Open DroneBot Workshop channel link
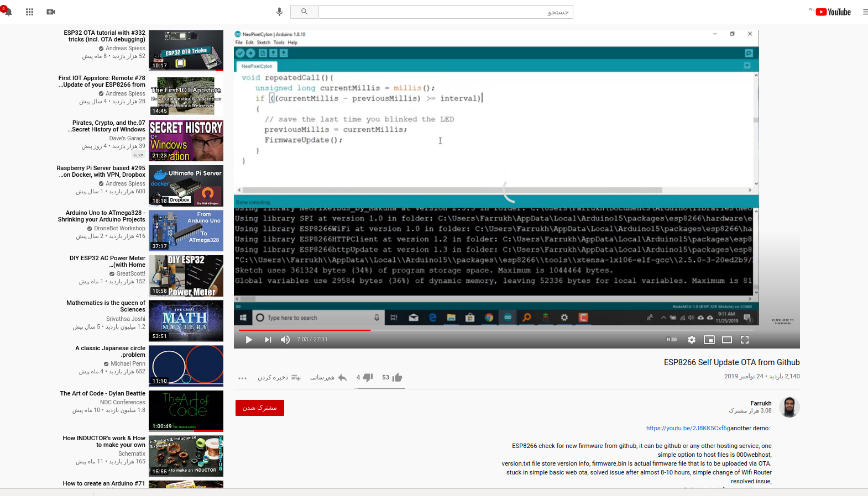Viewport: 868px width, 496px height. pyautogui.click(x=119, y=228)
